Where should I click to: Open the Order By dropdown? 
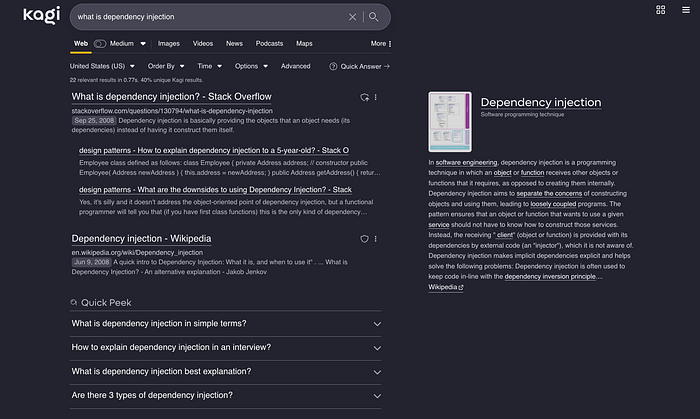166,66
